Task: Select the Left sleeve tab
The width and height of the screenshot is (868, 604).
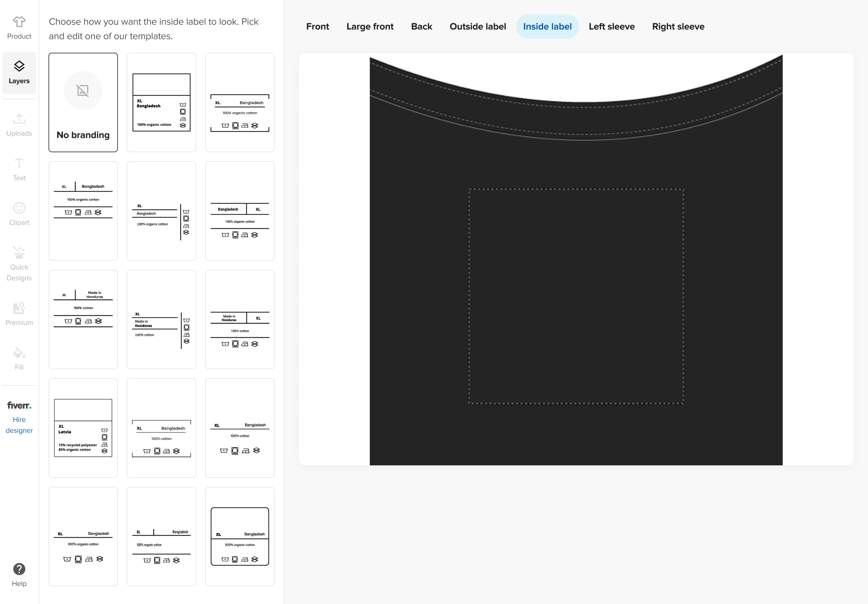Action: [612, 27]
